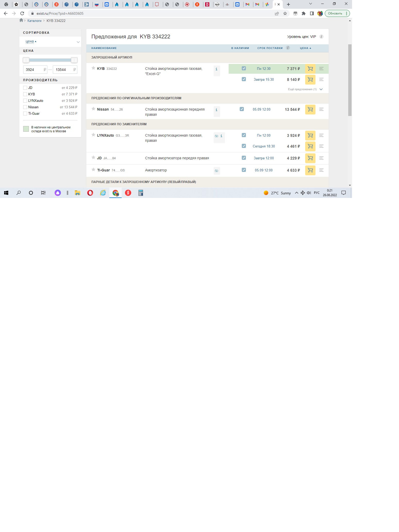This screenshot has height=532, width=399.
Task: Add KYB 334222 for 7 371 ₽ to cart
Action: click(310, 69)
